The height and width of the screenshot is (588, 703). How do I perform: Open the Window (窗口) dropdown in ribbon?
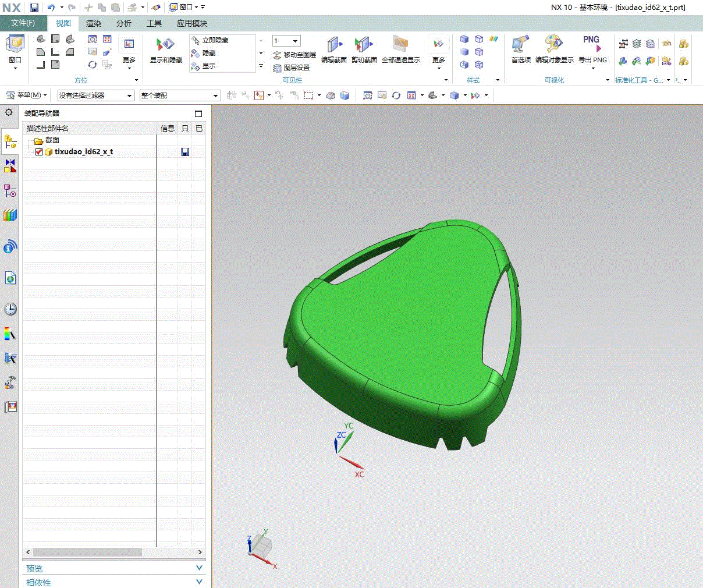point(15,52)
